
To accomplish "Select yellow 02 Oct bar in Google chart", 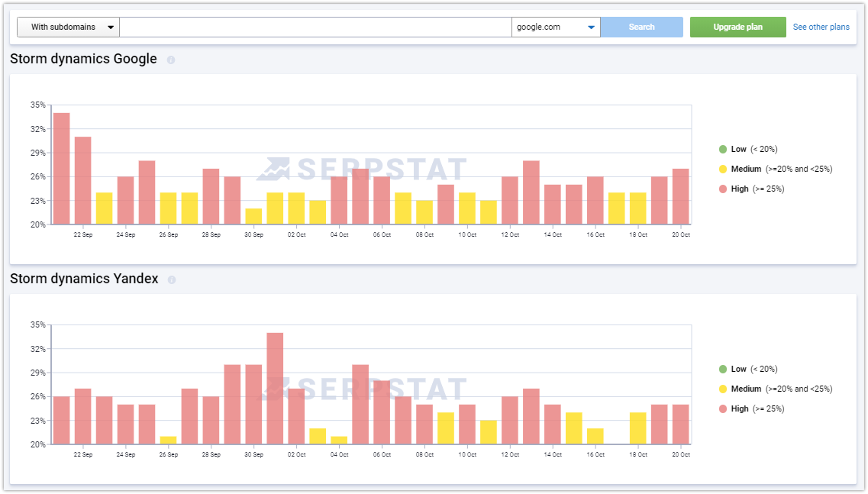I will pyautogui.click(x=296, y=208).
